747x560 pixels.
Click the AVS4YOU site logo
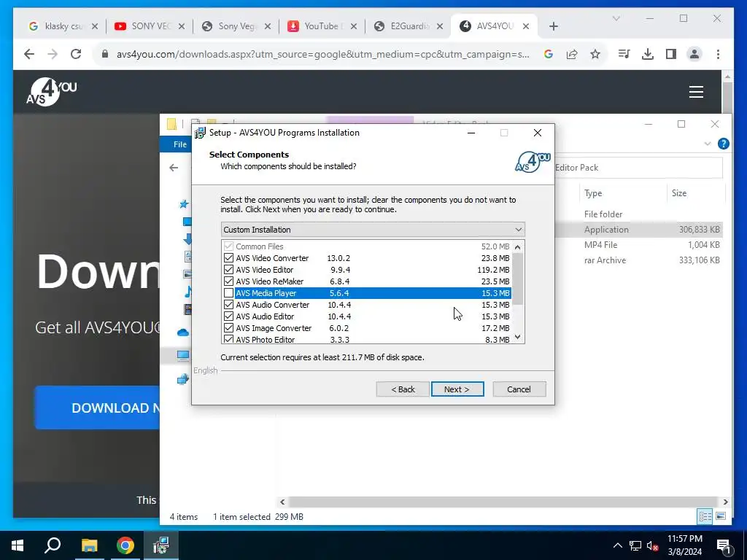pos(52,92)
